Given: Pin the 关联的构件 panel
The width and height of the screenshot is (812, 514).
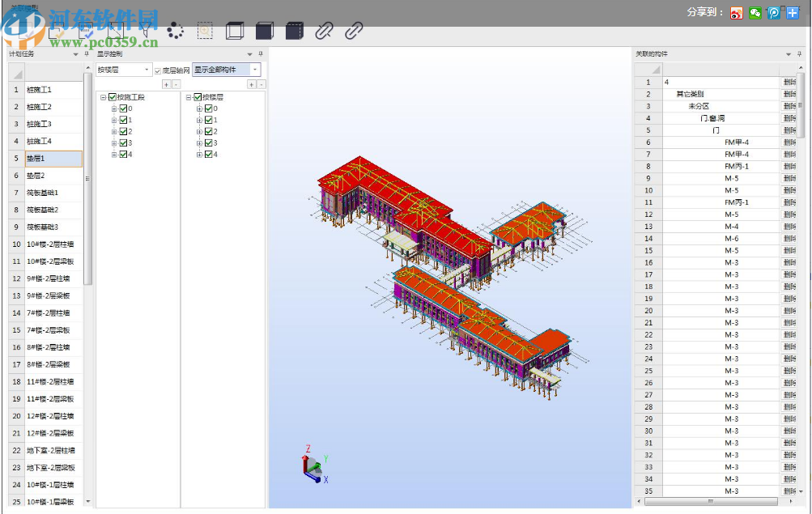Looking at the screenshot, I should click(x=799, y=54).
